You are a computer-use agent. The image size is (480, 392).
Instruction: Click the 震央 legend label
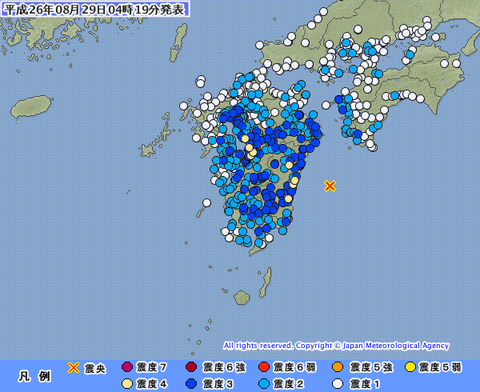(x=95, y=369)
